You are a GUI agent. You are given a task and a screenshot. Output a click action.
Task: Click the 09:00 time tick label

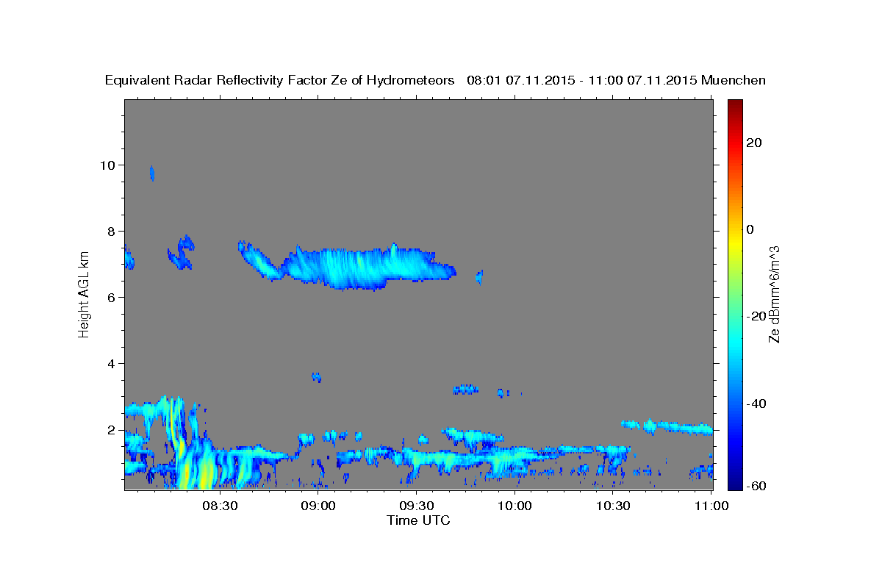(318, 506)
